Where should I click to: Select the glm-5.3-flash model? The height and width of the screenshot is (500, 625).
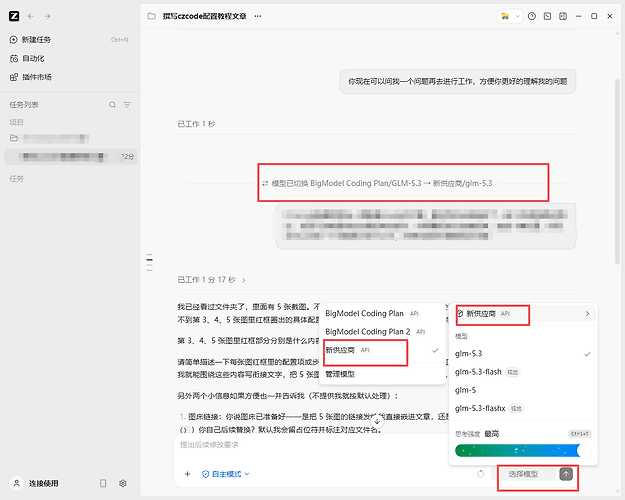tap(523, 372)
